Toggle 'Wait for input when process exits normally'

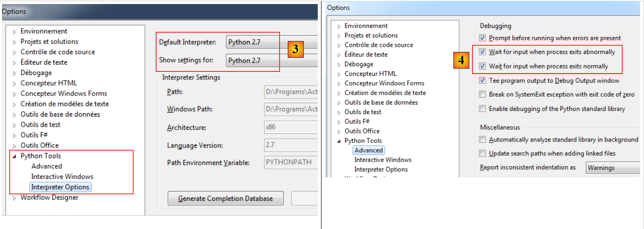(482, 66)
